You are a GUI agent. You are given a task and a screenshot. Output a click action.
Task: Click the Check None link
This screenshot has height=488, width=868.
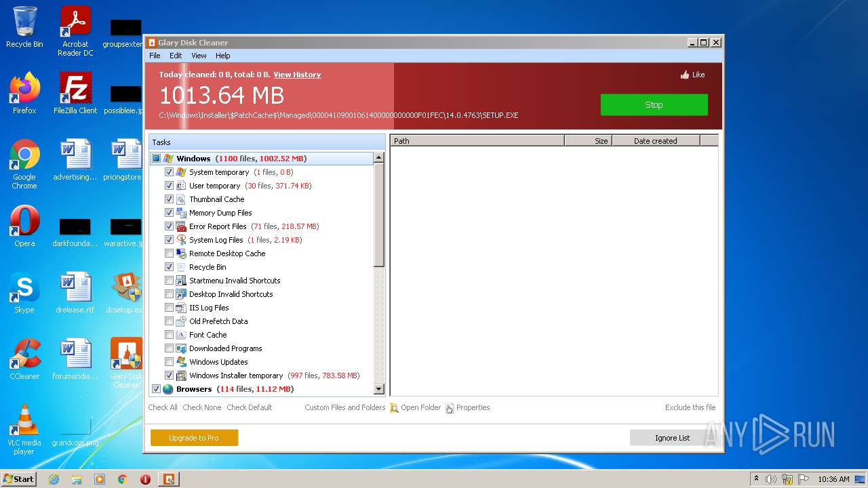[x=202, y=407]
